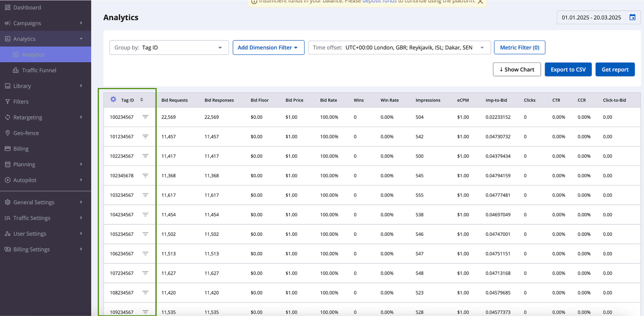
Task: Expand the User Settings submenu arrow
Action: 81,233
